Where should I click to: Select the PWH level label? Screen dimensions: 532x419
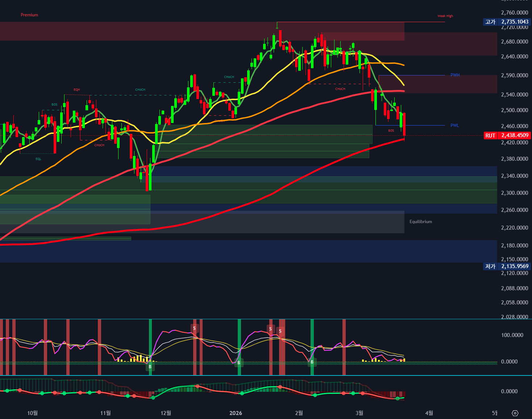pos(455,75)
